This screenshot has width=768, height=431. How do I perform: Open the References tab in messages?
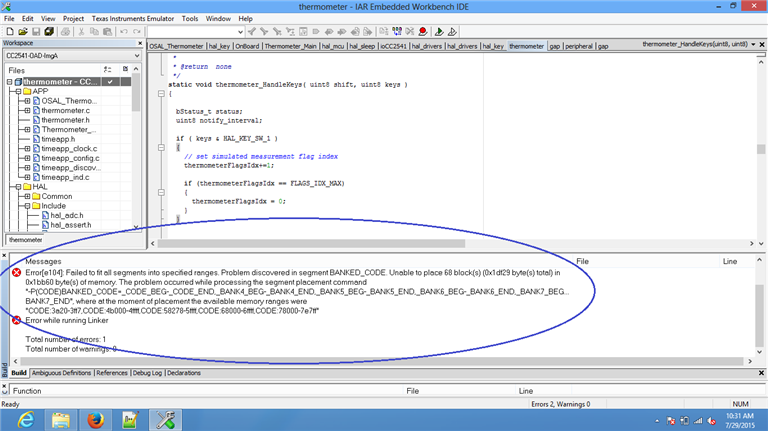(112, 373)
